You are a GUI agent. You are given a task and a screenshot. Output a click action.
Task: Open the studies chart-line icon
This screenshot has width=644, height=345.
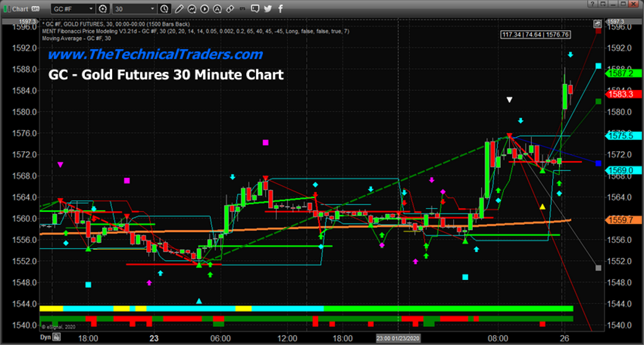coord(192,9)
